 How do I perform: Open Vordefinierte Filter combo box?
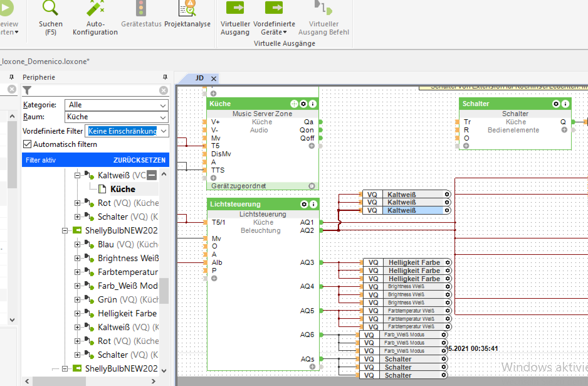point(163,131)
